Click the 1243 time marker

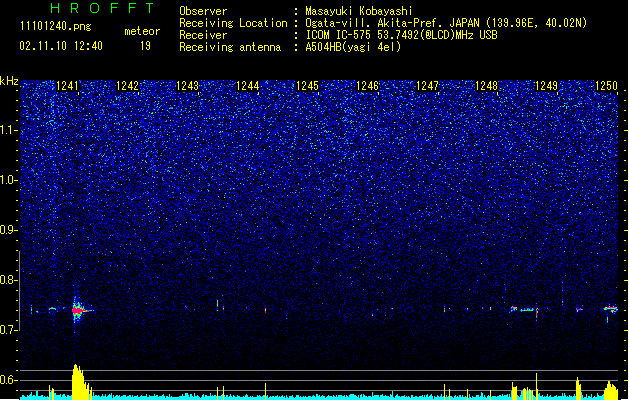tap(187, 86)
